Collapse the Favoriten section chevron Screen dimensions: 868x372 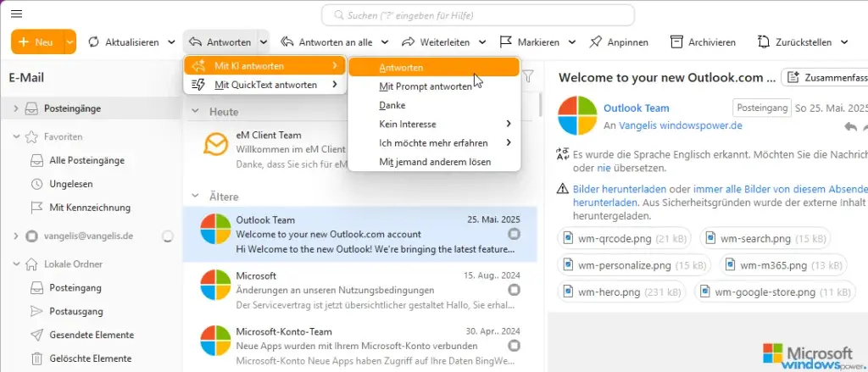[15, 136]
